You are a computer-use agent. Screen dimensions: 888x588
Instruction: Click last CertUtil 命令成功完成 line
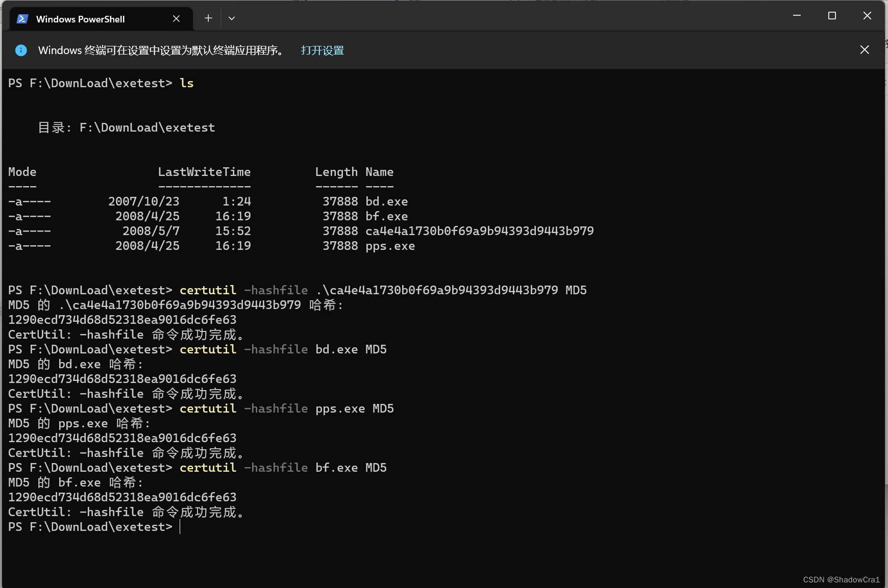click(x=126, y=512)
